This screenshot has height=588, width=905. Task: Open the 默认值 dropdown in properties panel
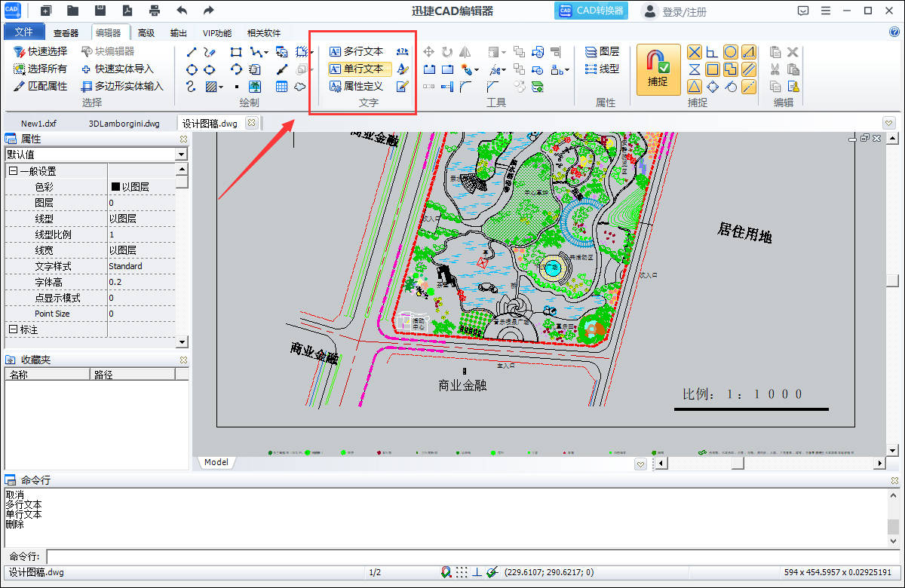[x=181, y=154]
